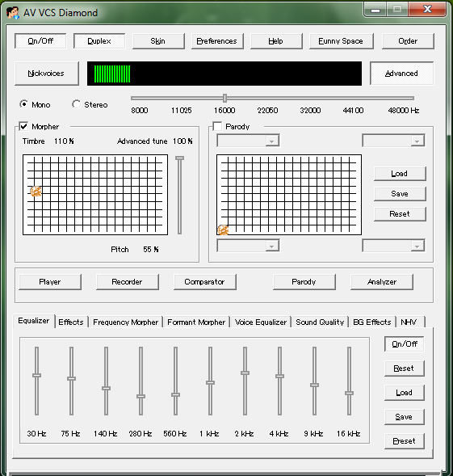Click the AV VCS Diamond title bar icon
453x476 pixels.
pyautogui.click(x=13, y=13)
